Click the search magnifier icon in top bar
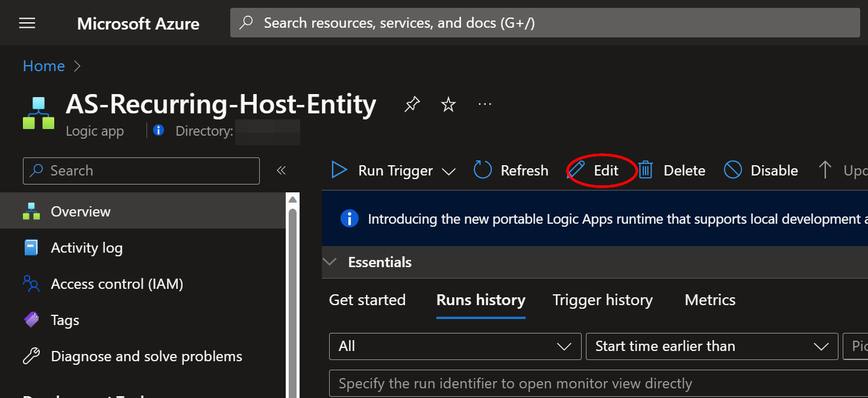868x398 pixels. pyautogui.click(x=246, y=23)
